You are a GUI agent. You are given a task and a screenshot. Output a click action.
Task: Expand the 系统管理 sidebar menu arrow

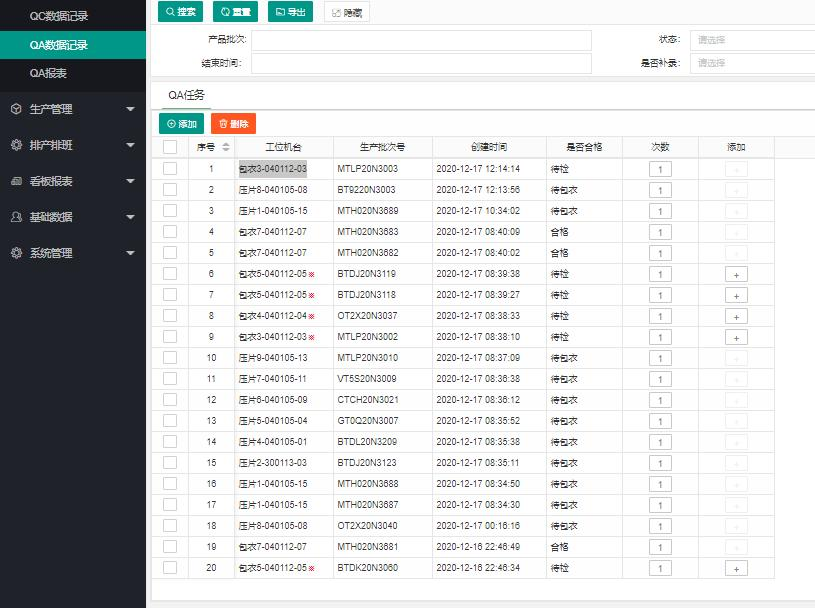coord(130,253)
